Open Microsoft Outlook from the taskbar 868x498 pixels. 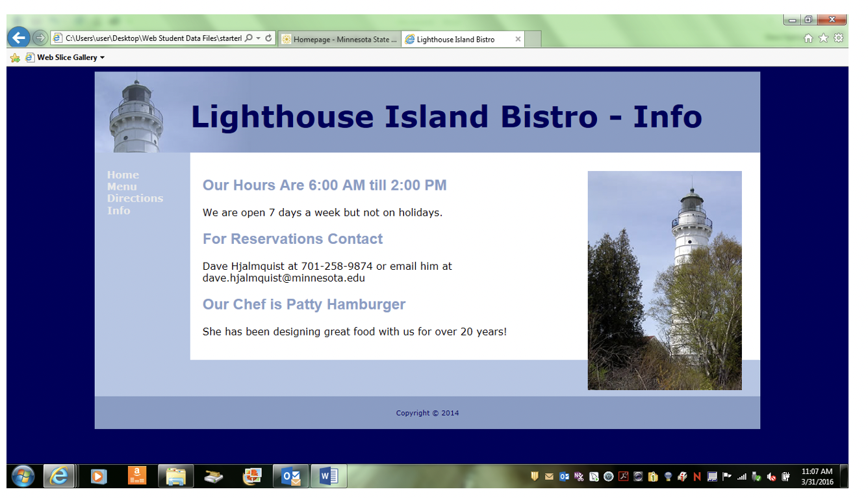pyautogui.click(x=290, y=476)
